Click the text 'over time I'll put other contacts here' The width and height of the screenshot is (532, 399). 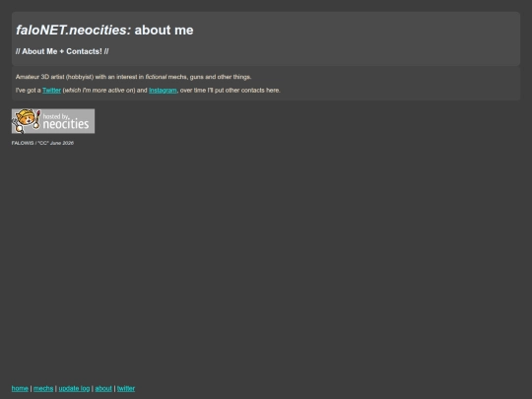(x=230, y=91)
